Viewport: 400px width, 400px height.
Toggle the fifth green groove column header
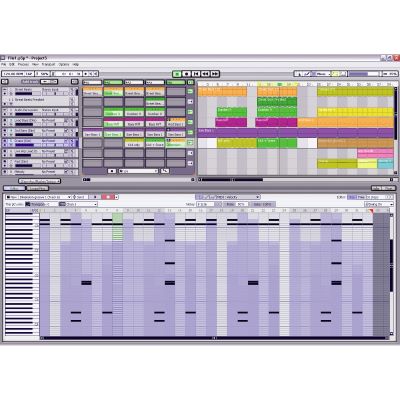176,82
